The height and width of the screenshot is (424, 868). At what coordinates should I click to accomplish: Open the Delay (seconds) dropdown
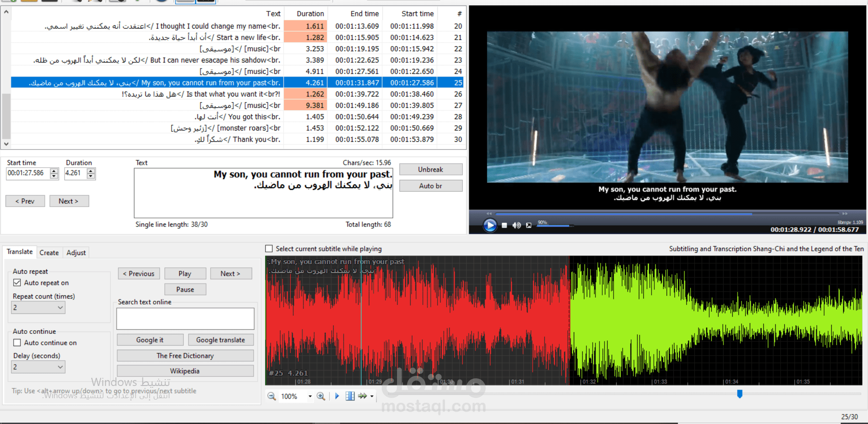coord(38,367)
